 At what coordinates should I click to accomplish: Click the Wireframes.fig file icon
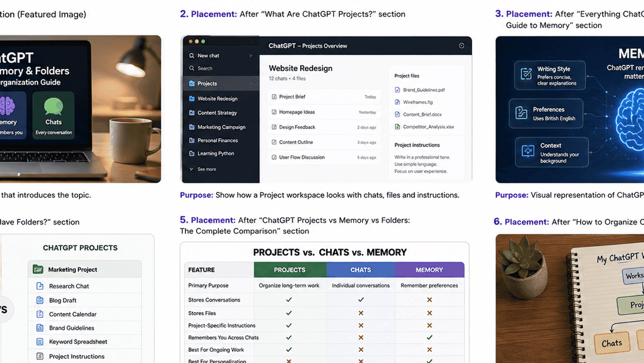[397, 102]
